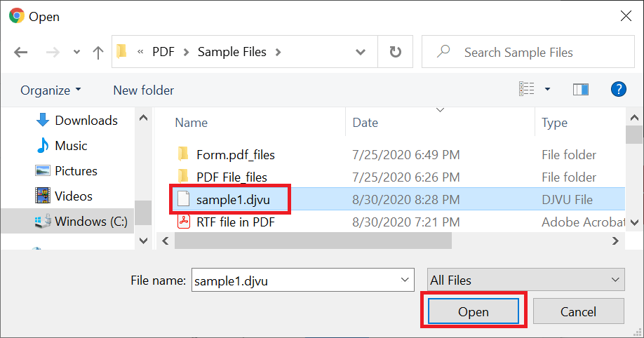
Task: Toggle the preview pane icon
Action: 581,89
